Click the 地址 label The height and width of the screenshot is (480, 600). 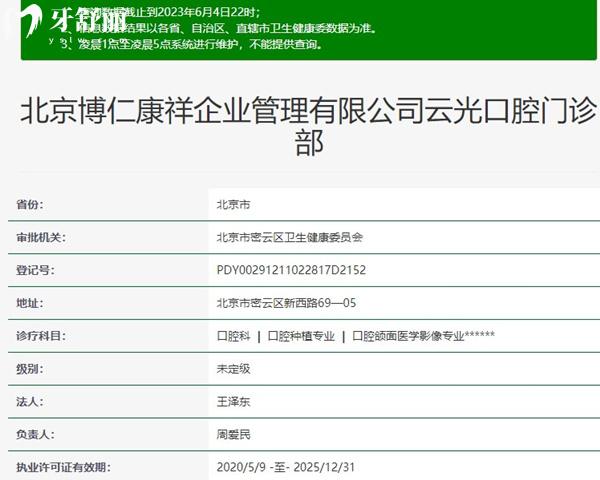(29, 303)
